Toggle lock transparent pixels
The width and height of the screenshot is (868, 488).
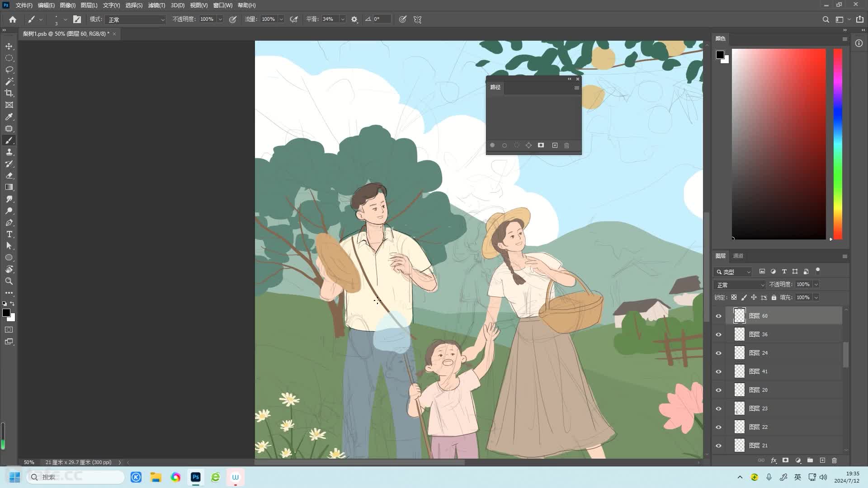click(734, 297)
